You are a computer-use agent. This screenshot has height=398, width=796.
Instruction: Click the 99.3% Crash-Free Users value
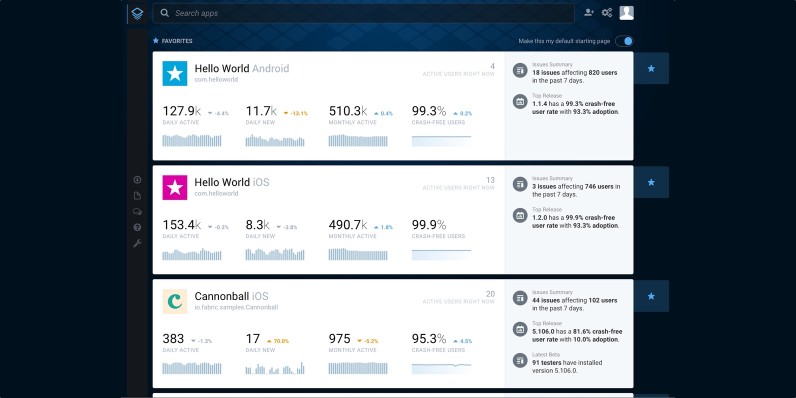429,111
